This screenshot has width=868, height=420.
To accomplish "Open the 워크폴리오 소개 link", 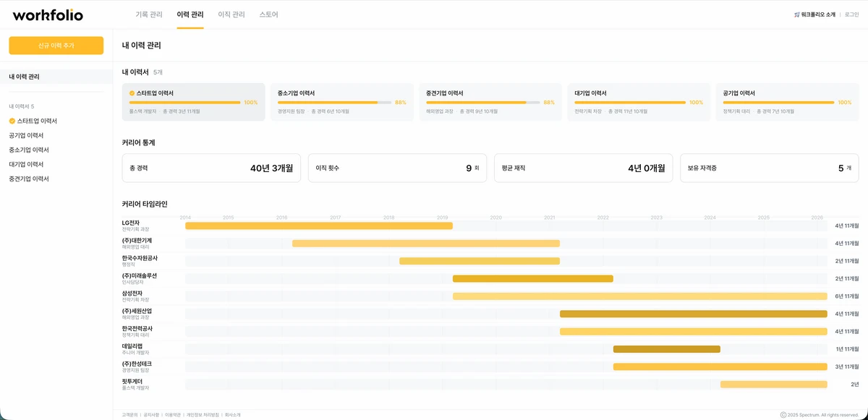I will coord(818,14).
